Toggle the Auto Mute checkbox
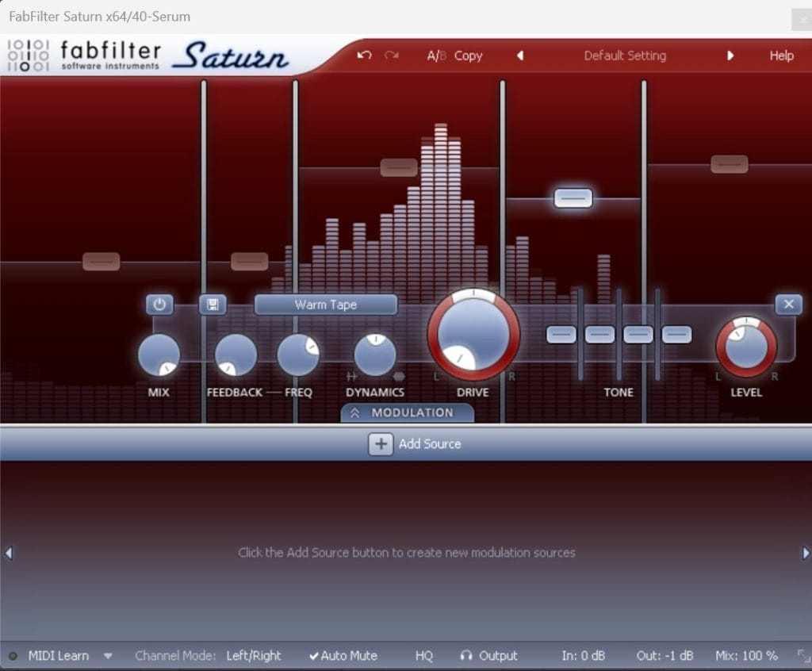812x671 pixels. pos(343,656)
